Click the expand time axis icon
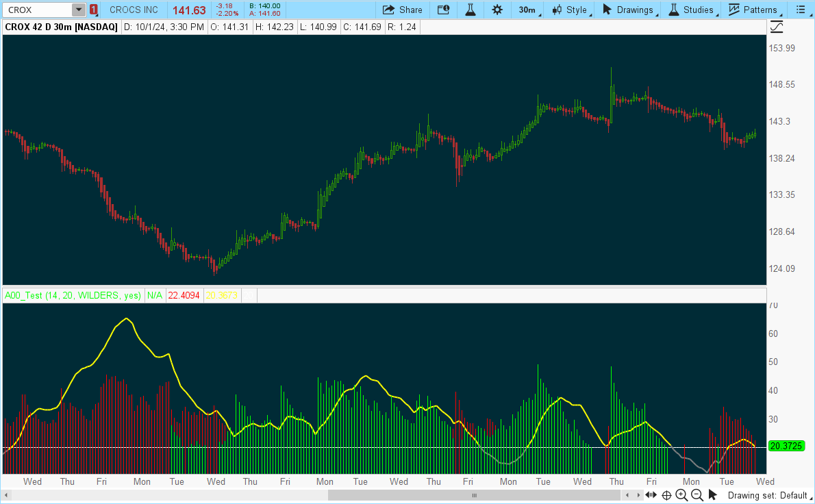815x504 pixels. 651,495
